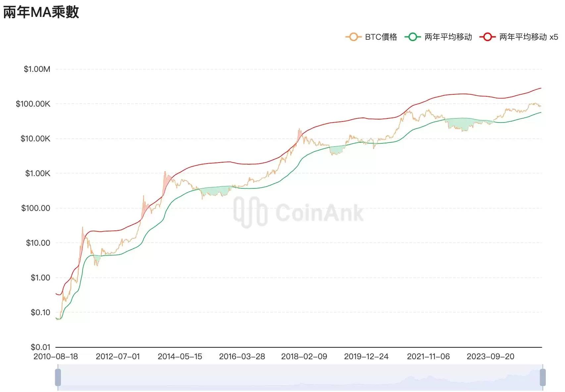Click the 兩年MA乘數 chart title
The image size is (565, 392).
(x=41, y=12)
